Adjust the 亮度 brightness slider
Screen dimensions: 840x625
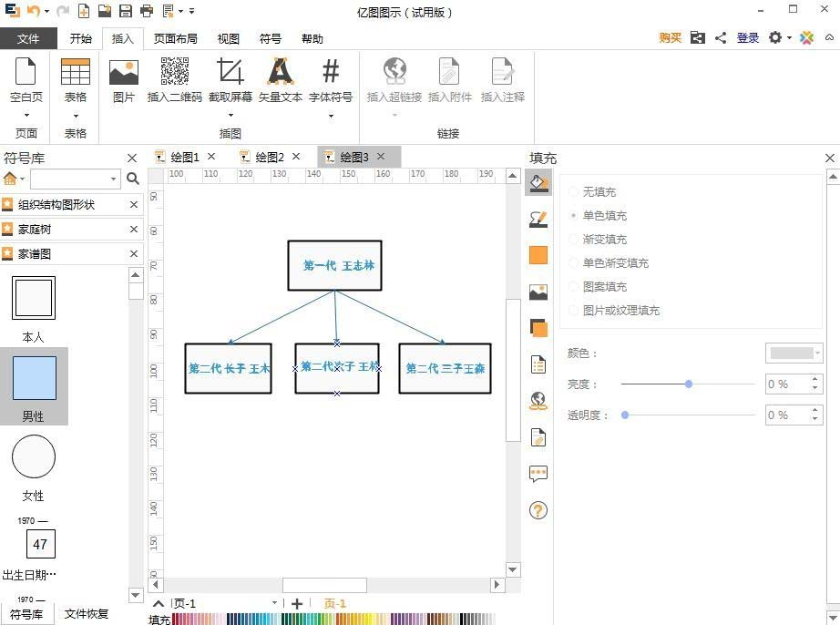click(688, 384)
